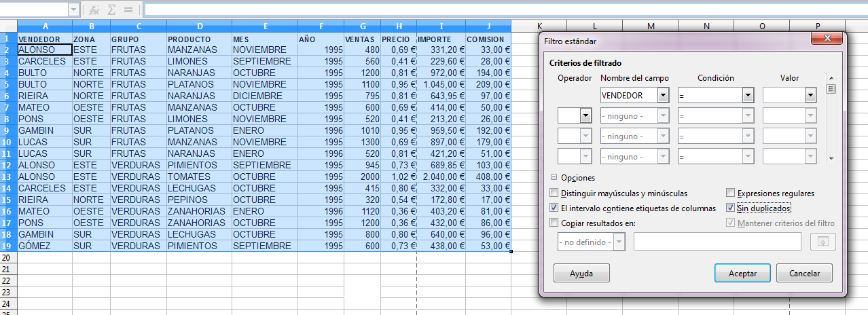Click cell containing GÓMEZ

(x=44, y=246)
